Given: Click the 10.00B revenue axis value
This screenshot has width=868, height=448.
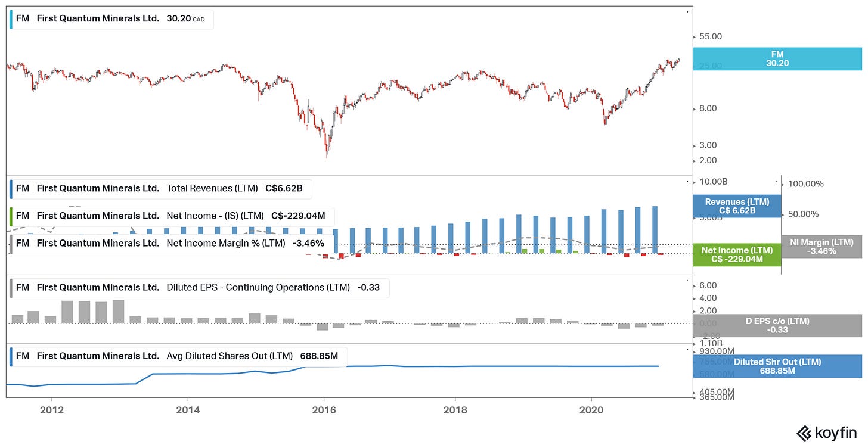Looking at the screenshot, I should point(712,182).
